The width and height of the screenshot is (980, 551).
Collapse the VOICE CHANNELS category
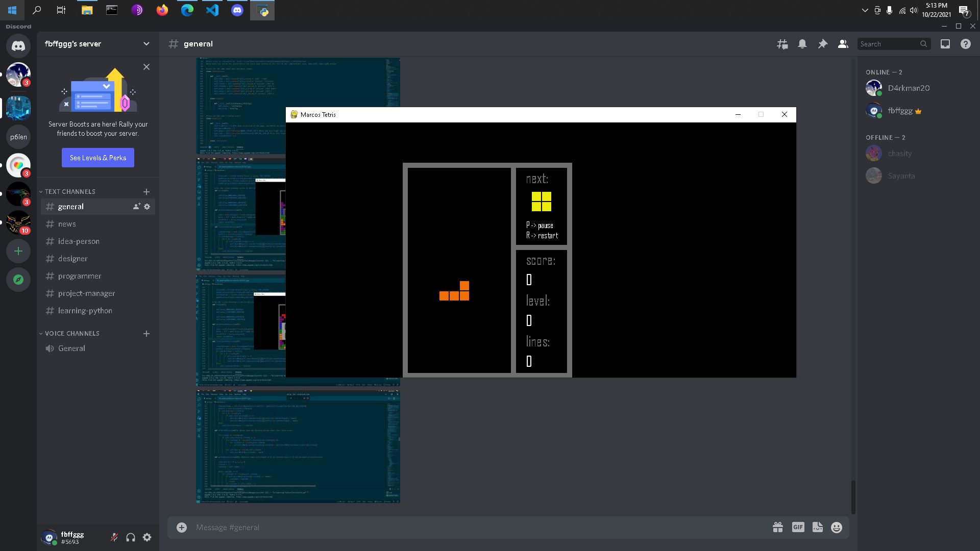(x=71, y=334)
